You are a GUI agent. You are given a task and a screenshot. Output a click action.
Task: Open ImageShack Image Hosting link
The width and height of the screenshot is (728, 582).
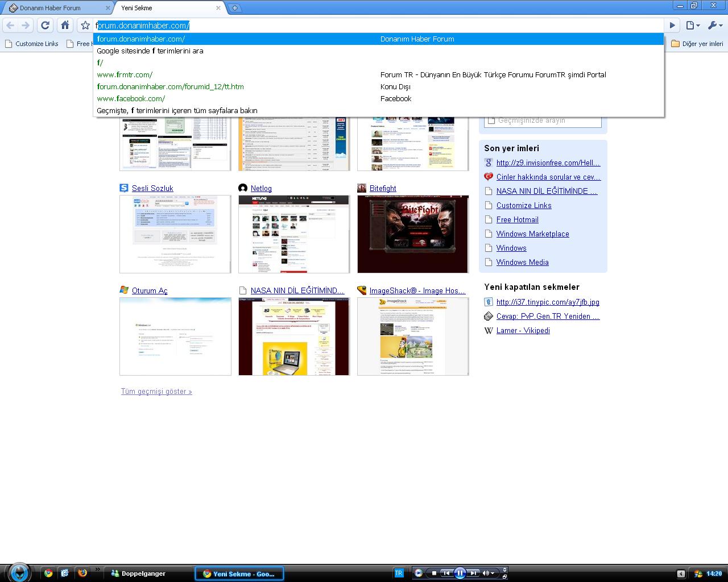click(x=417, y=290)
